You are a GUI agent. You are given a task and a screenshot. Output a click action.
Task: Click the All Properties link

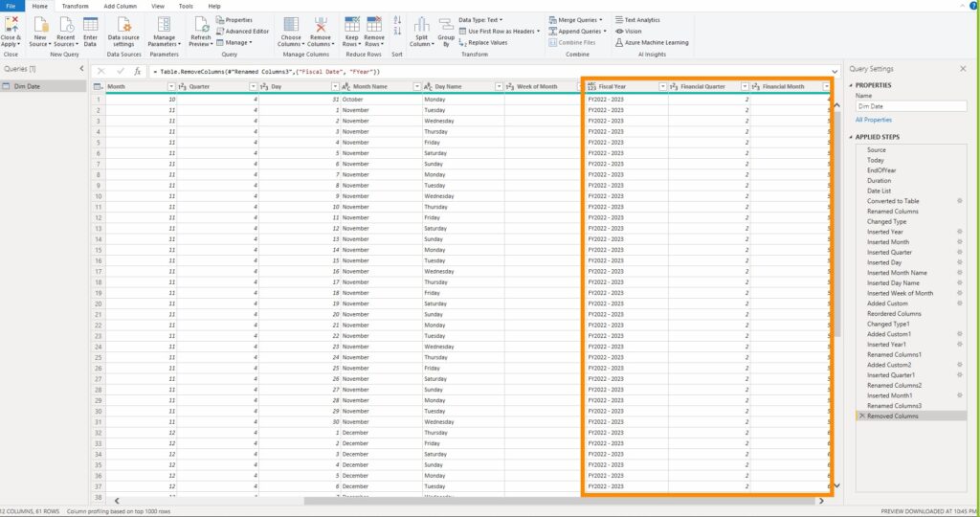[874, 120]
